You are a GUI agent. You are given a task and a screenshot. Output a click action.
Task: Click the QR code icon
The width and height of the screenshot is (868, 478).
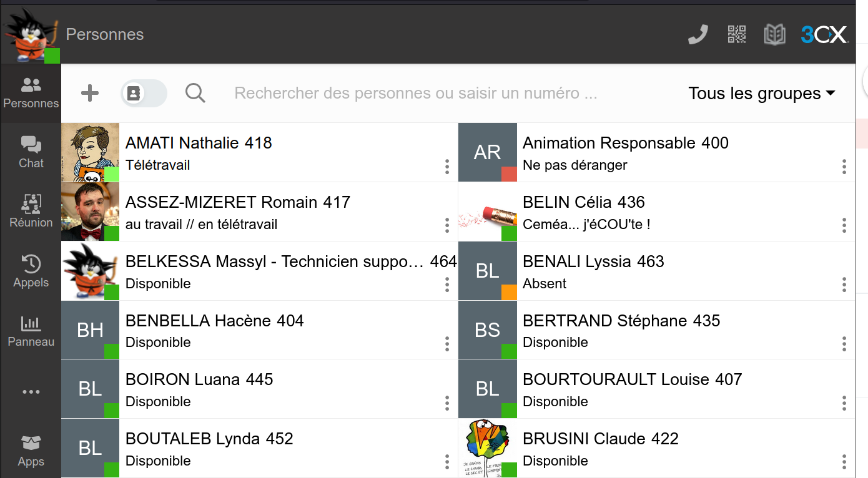(737, 34)
